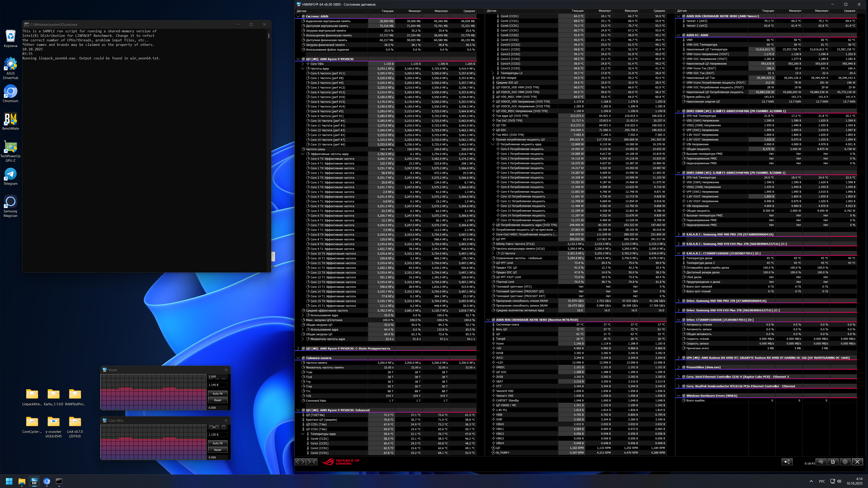Expand the C-State Резидентность section
The height and width of the screenshot is (488, 868).
[x=298, y=349]
